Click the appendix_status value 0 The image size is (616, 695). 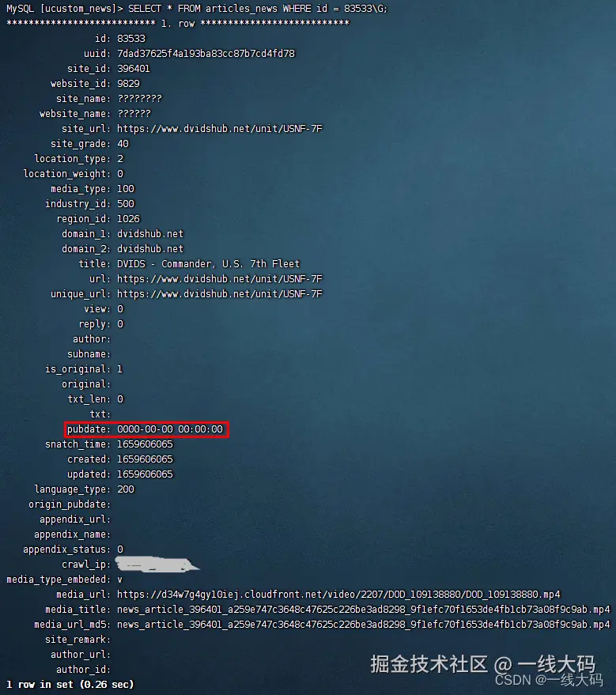(x=120, y=550)
